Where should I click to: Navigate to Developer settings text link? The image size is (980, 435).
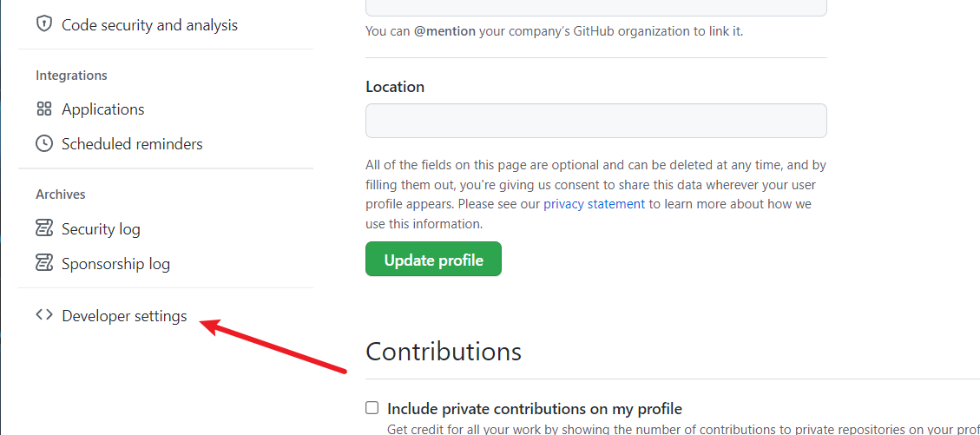point(124,316)
